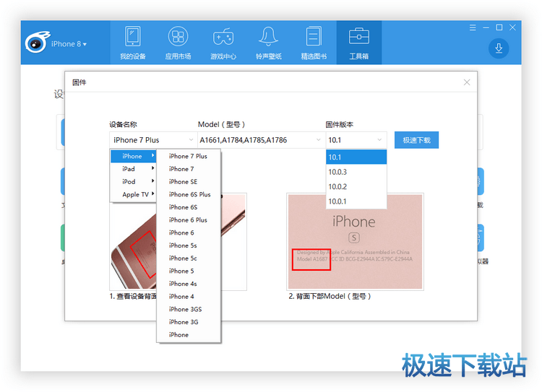542x392 pixels.
Task: Select iPhone 4 in device list
Action: [x=189, y=297]
